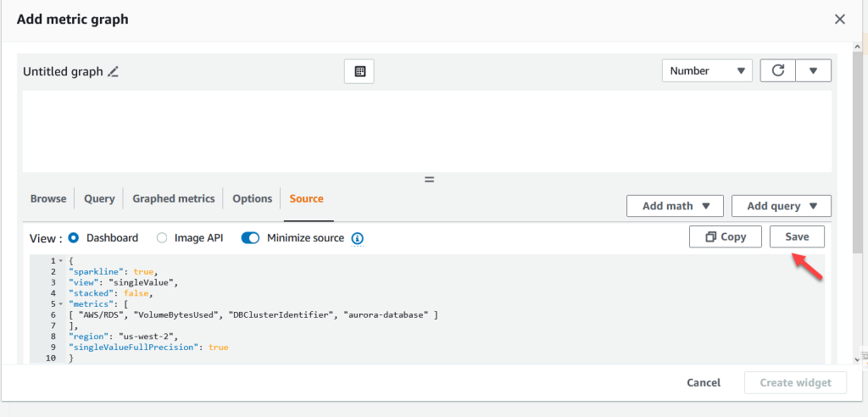Copy the source JSON to clipboard

(x=726, y=237)
